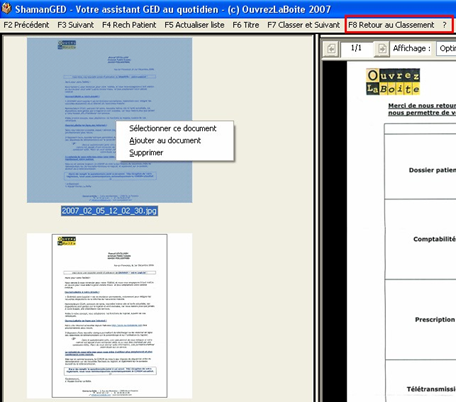Click F7 Classer et Suivant
Screen dimensions: 456x402
(x=303, y=25)
